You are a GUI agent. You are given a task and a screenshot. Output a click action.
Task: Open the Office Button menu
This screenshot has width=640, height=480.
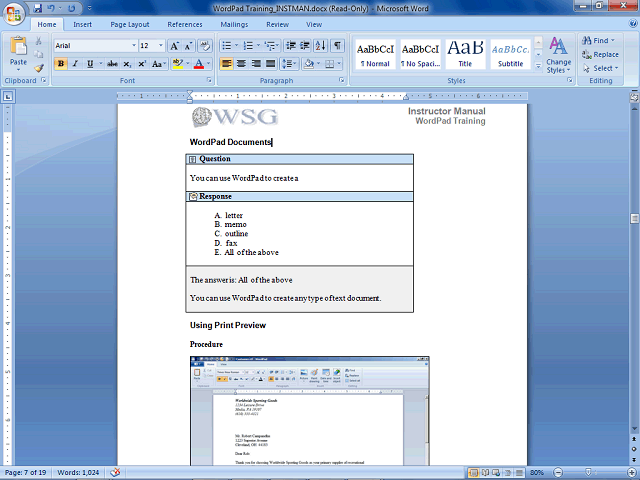[14, 13]
